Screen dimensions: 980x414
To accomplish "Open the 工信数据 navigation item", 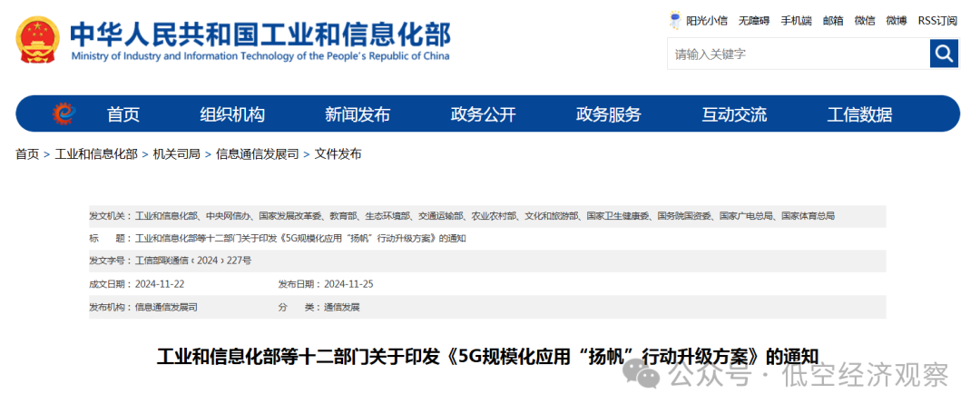I will click(859, 114).
